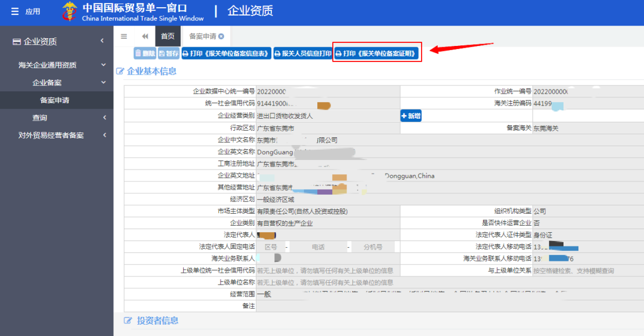Viewport: 644px width, 336px height.
Task: Click the 应用 hamburger menu icon
Action: click(15, 12)
